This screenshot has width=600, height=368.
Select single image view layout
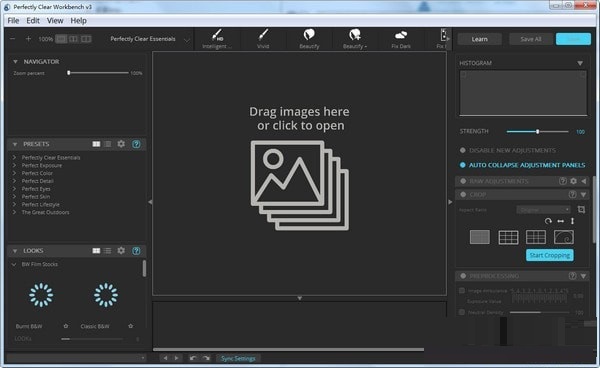61,39
